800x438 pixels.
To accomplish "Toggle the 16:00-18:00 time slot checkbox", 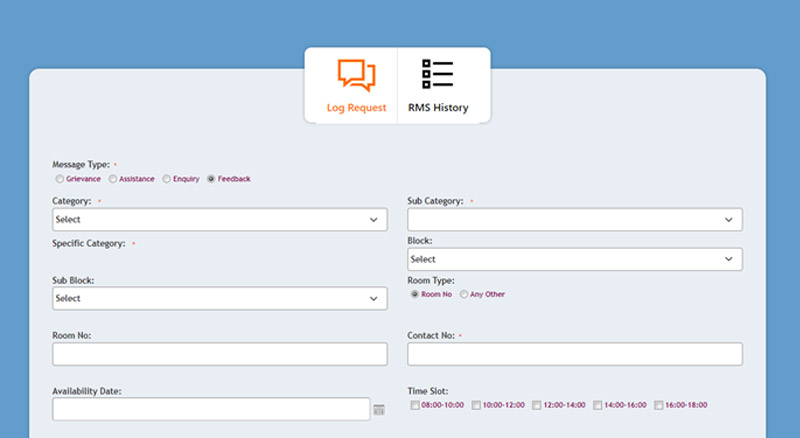I will (659, 405).
